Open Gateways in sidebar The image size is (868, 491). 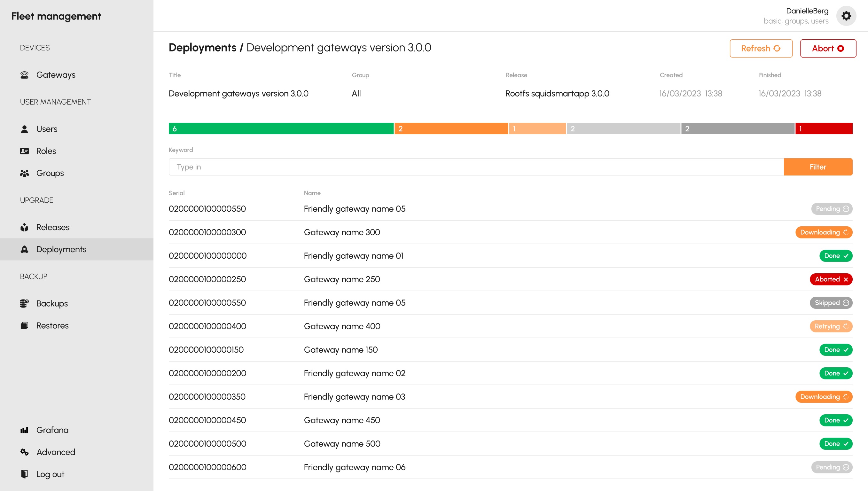click(x=56, y=75)
